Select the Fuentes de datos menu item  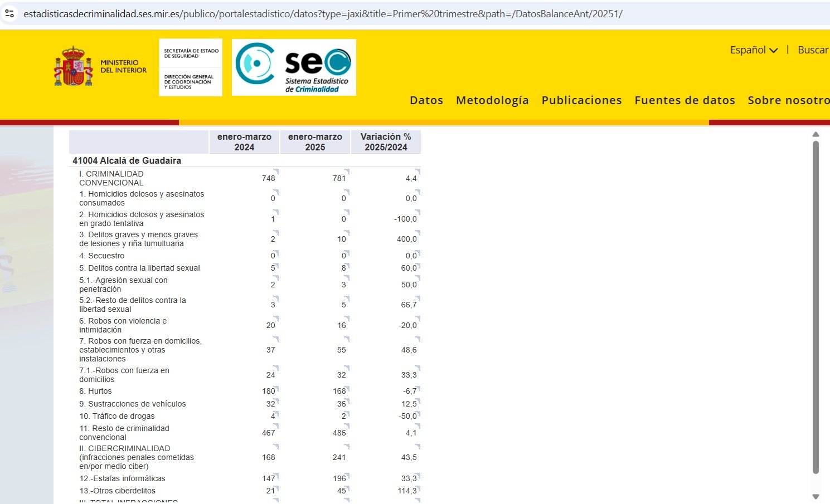click(685, 100)
